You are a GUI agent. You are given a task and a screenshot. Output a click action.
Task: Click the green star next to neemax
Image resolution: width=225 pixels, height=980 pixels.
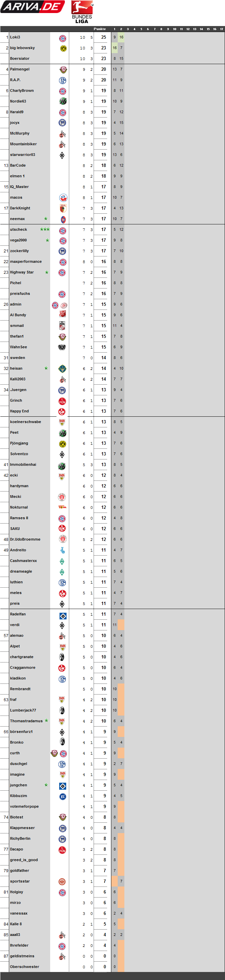pos(46,219)
